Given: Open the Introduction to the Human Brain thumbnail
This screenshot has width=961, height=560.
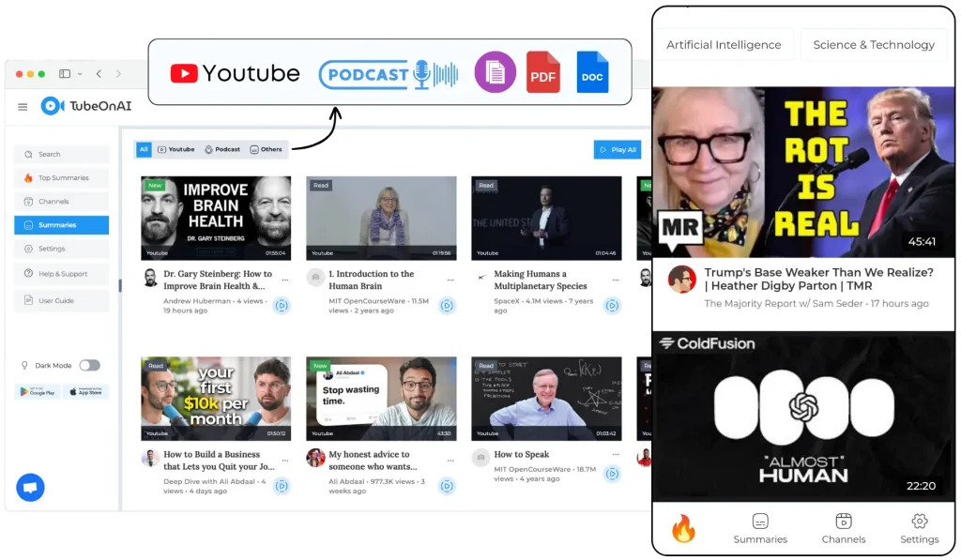Looking at the screenshot, I should pyautogui.click(x=381, y=219).
